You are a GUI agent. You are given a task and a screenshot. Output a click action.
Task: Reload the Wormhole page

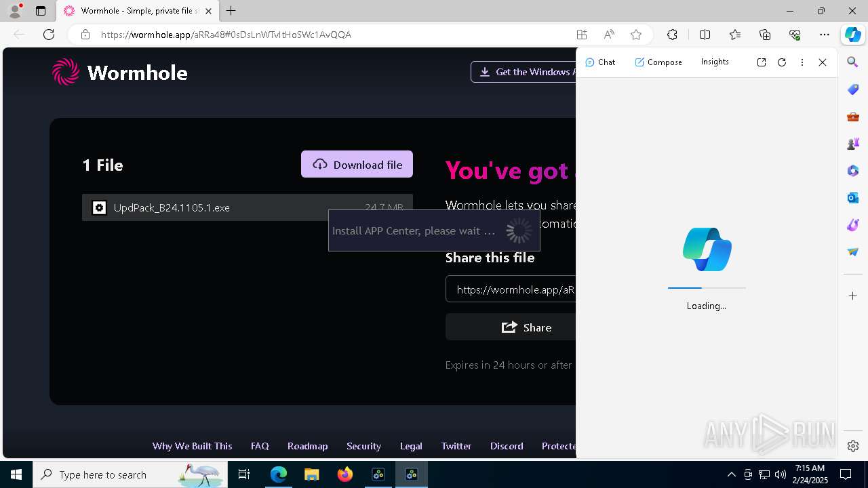pos(49,35)
